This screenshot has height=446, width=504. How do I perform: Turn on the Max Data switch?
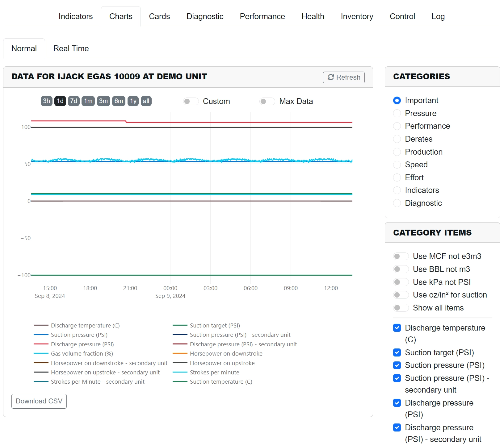coord(267,101)
